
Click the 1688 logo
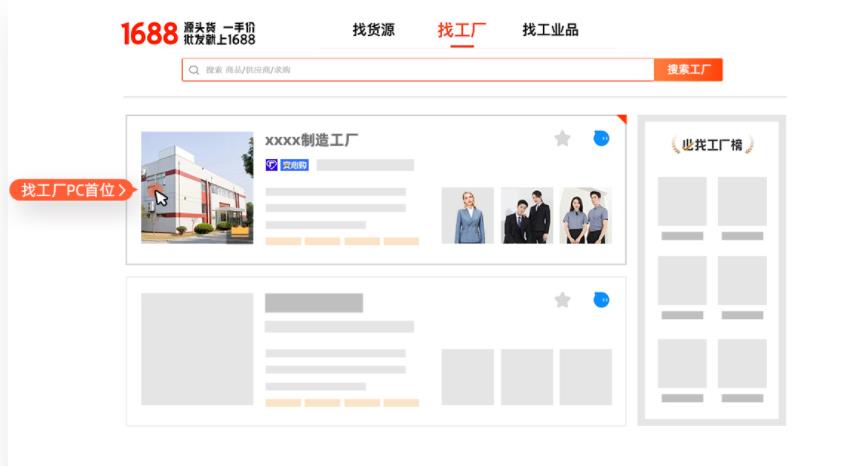click(149, 33)
